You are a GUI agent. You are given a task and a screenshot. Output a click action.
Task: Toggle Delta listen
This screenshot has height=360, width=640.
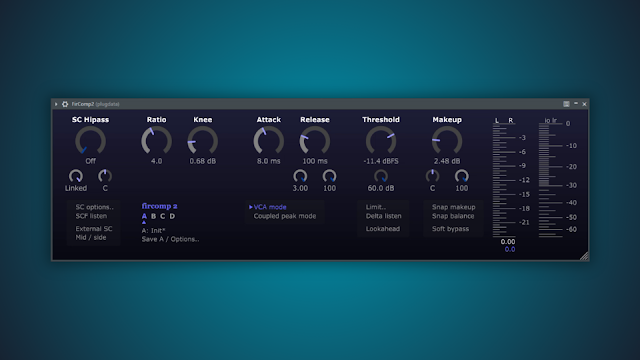pos(383,216)
